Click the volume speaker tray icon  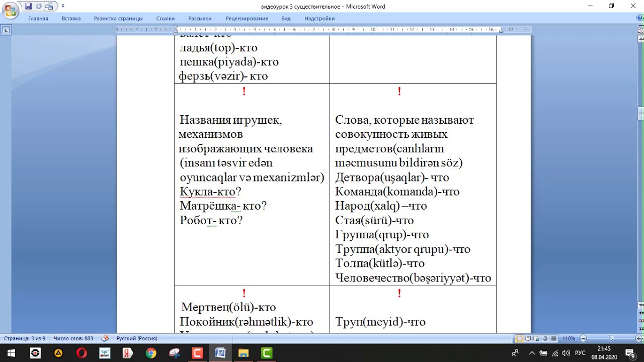(x=566, y=352)
